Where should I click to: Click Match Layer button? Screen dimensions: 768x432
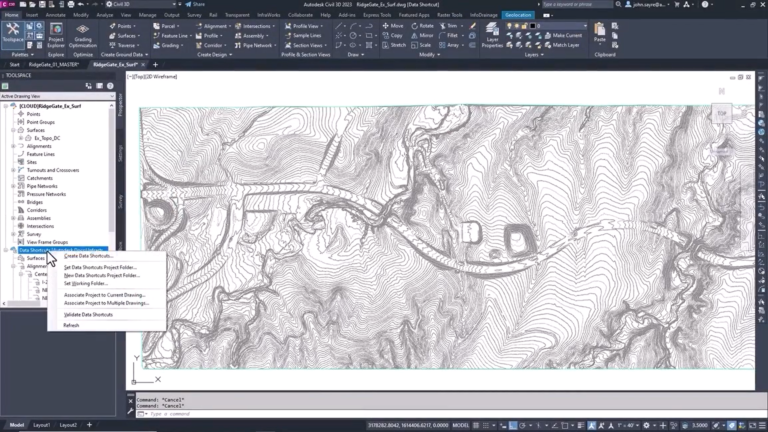coord(562,45)
